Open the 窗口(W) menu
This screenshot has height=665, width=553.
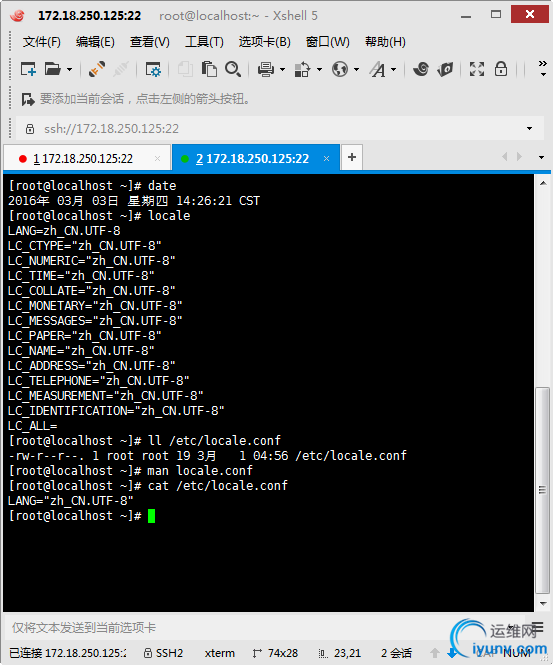(x=327, y=42)
